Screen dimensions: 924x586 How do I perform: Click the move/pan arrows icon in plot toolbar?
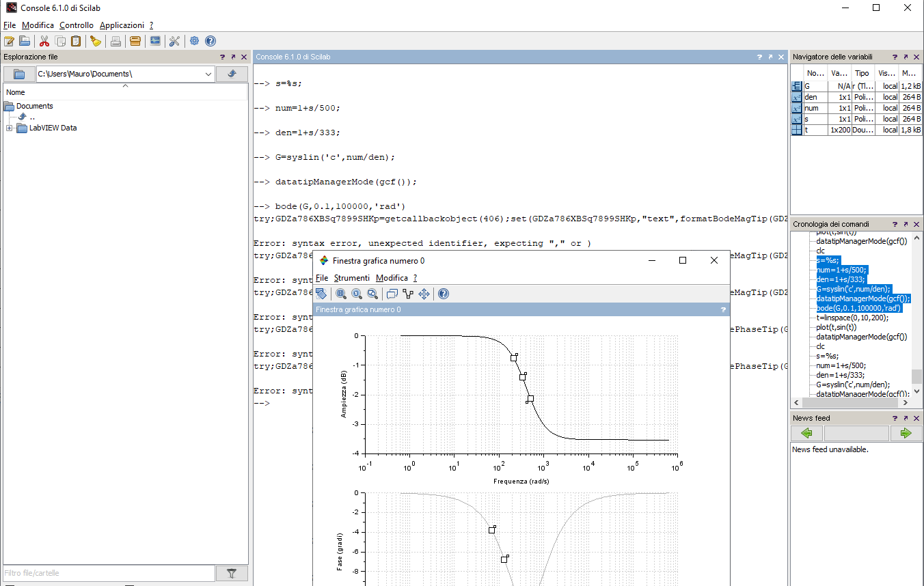(424, 294)
